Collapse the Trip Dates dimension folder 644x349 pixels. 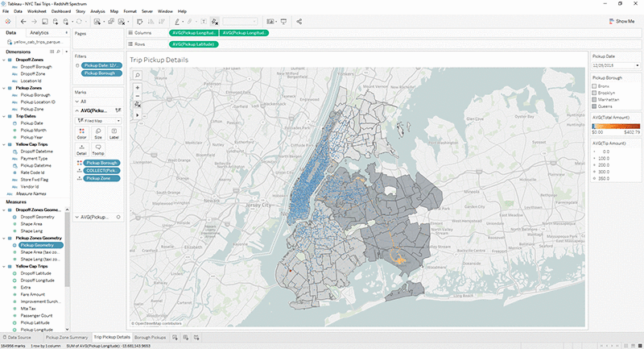pyautogui.click(x=4, y=116)
